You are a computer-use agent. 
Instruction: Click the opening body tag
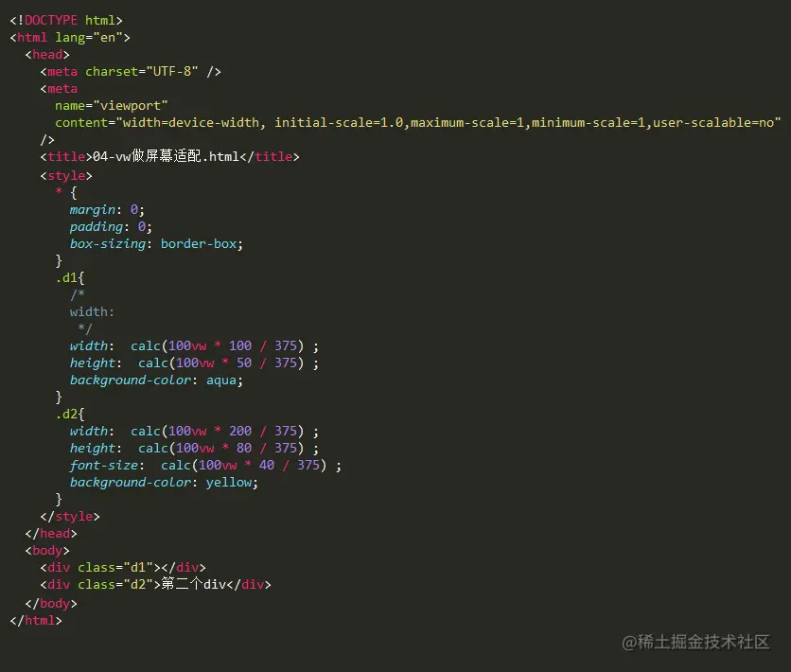(x=47, y=551)
